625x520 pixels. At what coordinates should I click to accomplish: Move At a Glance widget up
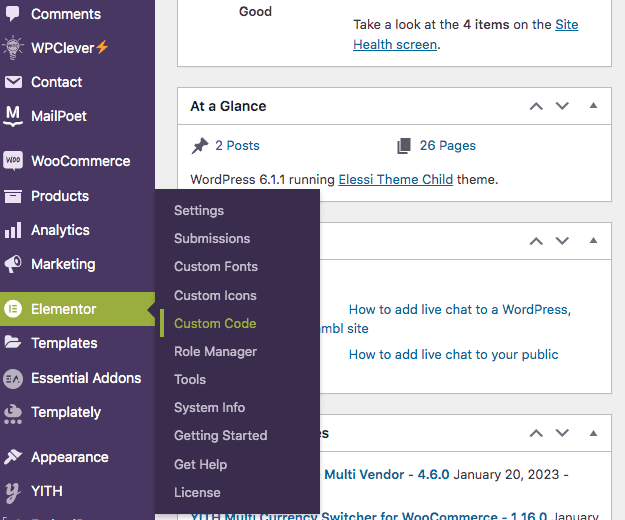point(536,106)
